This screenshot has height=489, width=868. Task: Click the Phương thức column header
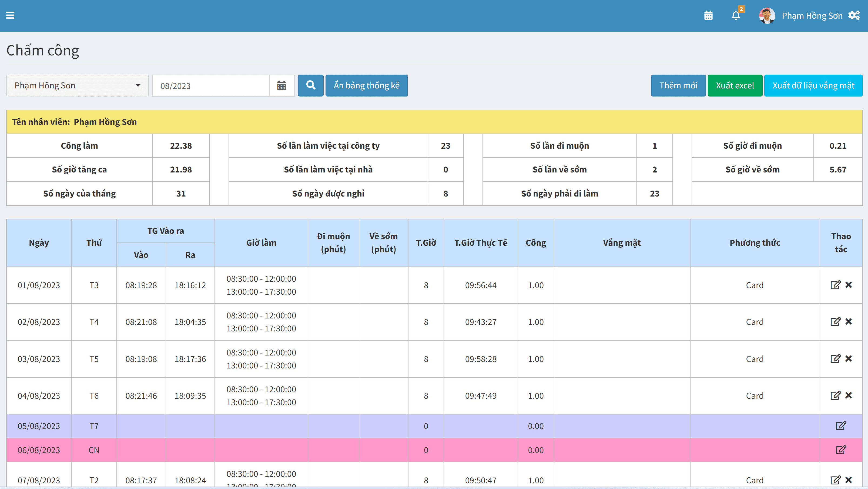click(x=755, y=243)
